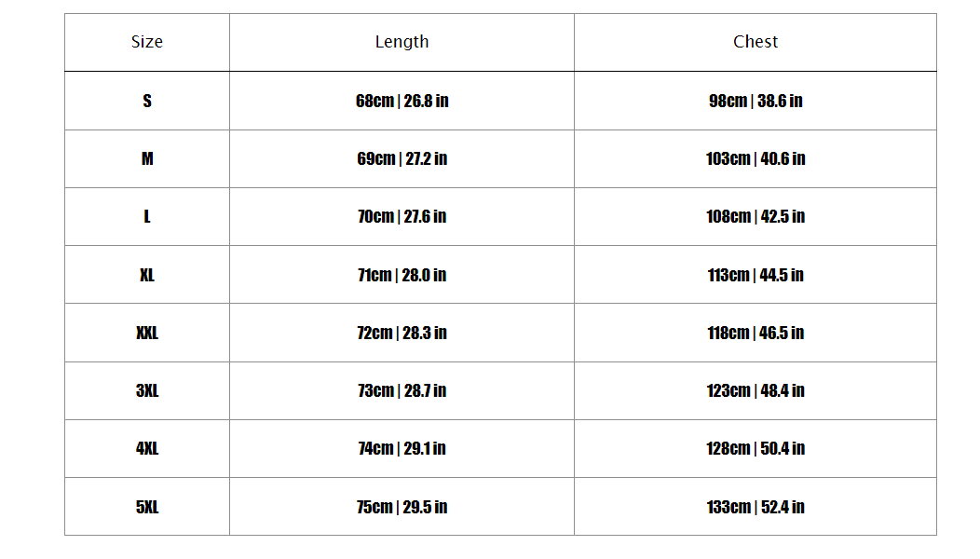Screen dimensions: 980x559
Task: Click the 70cm | 27.6 in length cell
Action: pos(402,216)
